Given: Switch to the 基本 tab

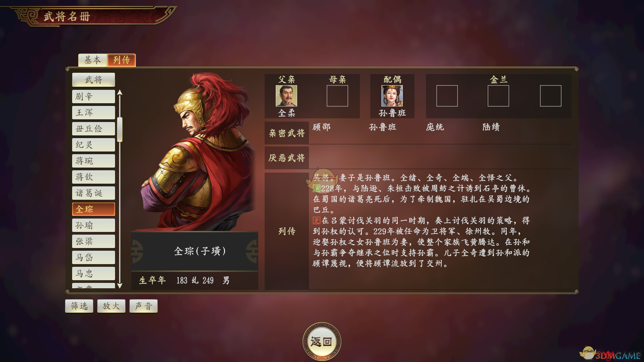Looking at the screenshot, I should [x=93, y=60].
